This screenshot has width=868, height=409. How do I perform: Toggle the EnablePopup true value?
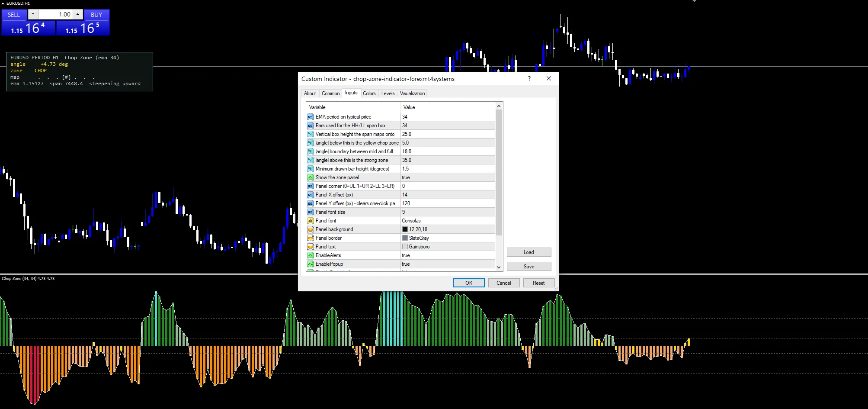448,264
